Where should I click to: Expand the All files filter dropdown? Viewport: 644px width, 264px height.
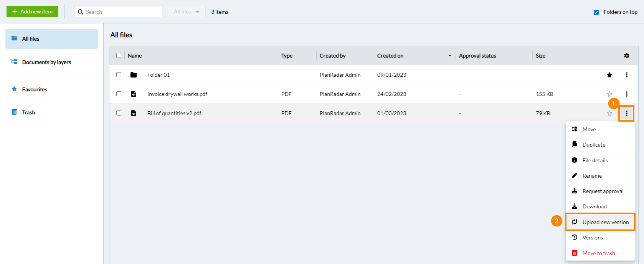tap(187, 12)
